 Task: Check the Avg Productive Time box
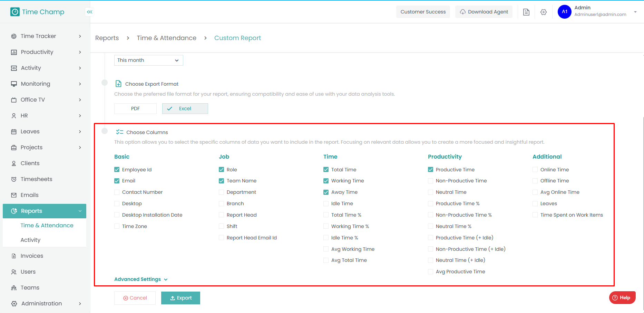(431, 272)
